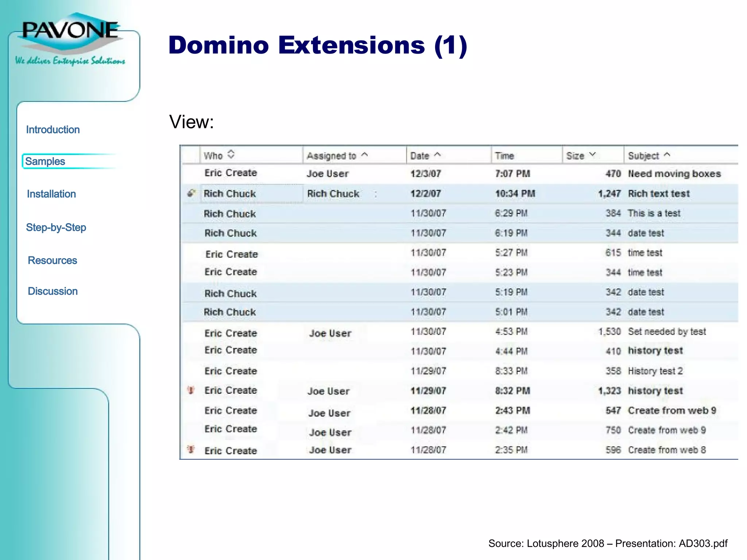Select 'History test 2' row subject
Image resolution: width=747 pixels, height=560 pixels.
(x=655, y=371)
